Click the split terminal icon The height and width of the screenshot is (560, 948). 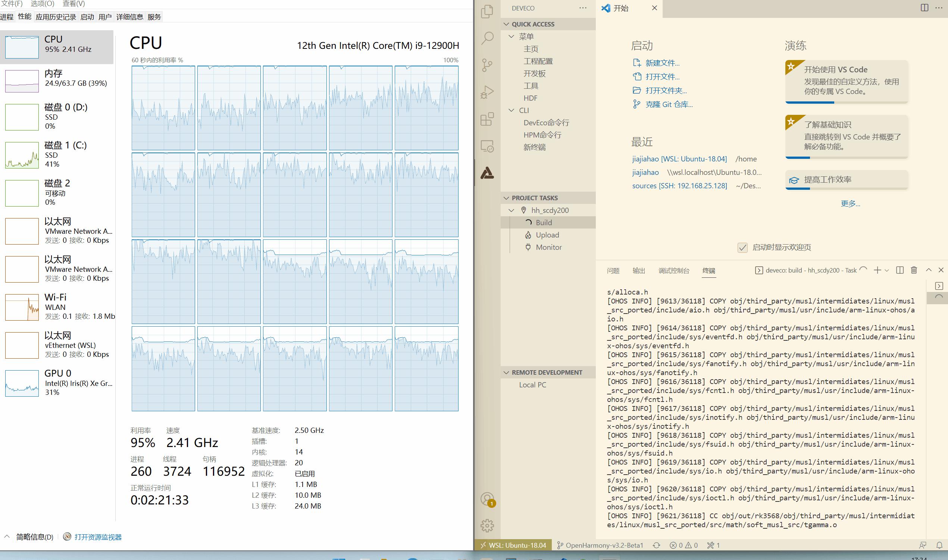899,270
